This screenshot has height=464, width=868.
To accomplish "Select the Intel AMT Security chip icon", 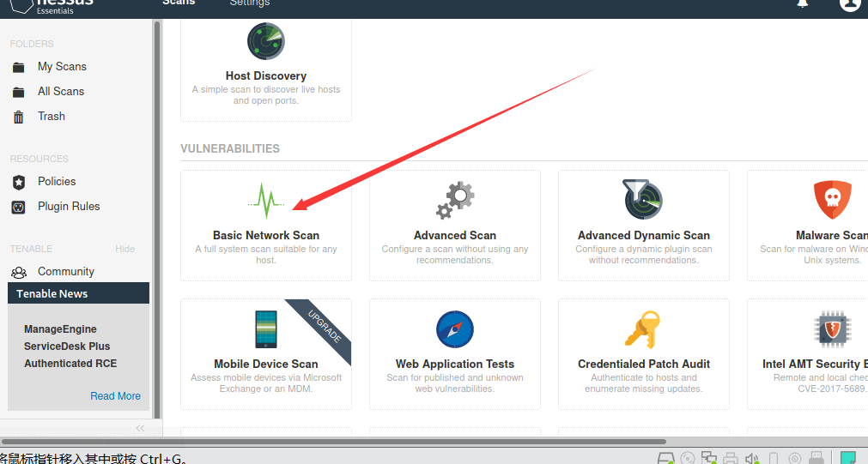I will [x=832, y=329].
